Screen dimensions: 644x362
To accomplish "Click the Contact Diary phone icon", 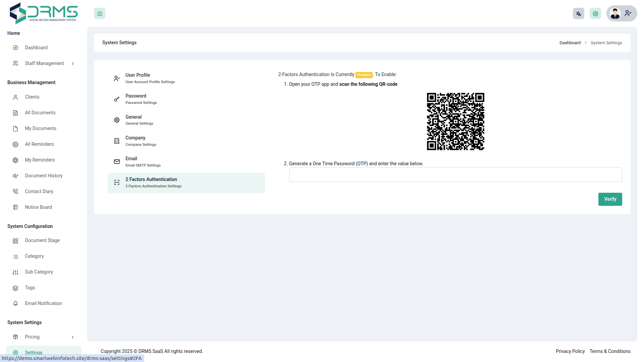I will (x=15, y=191).
